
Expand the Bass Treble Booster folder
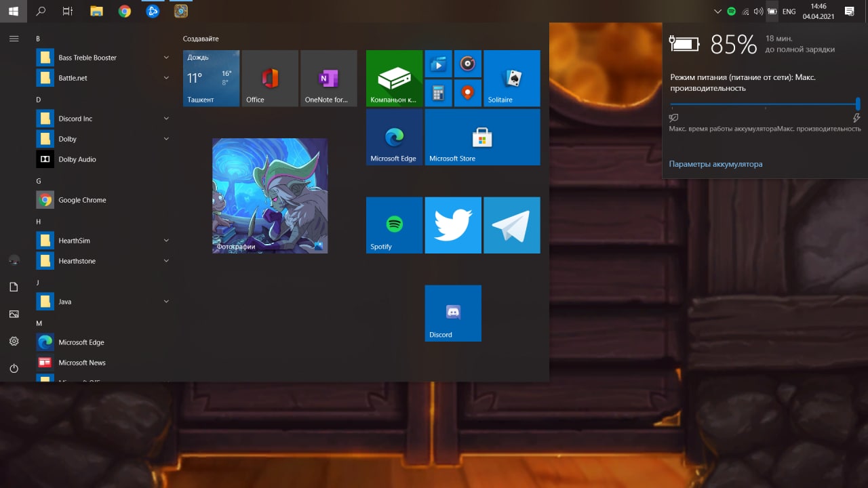104,58
